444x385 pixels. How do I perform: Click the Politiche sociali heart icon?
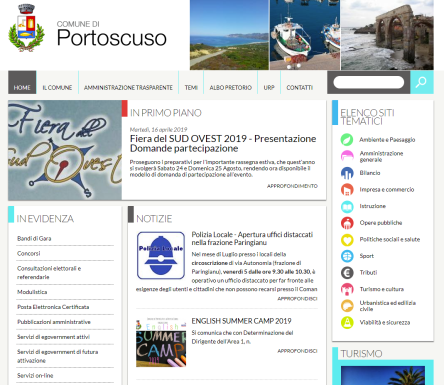point(347,239)
